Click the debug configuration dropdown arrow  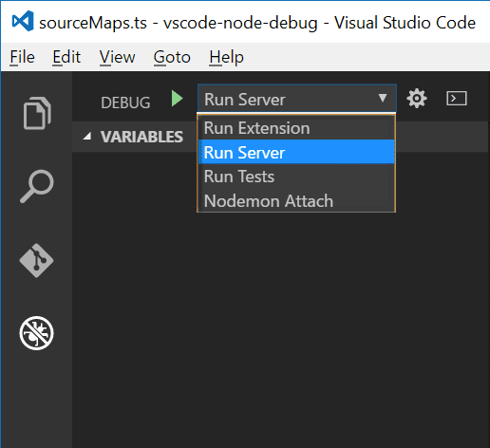pos(383,98)
